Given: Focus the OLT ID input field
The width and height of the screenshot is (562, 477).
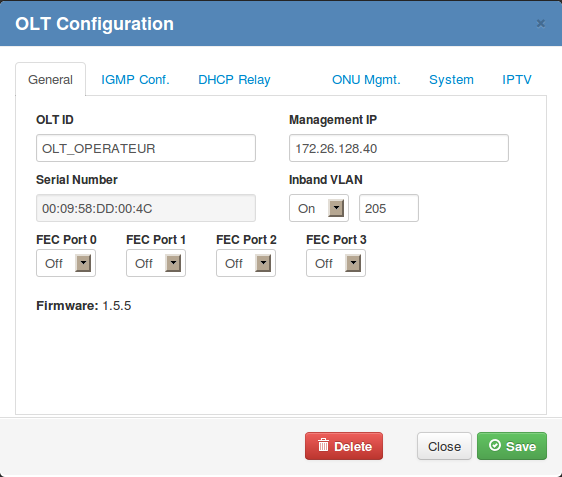Looking at the screenshot, I should pyautogui.click(x=146, y=148).
